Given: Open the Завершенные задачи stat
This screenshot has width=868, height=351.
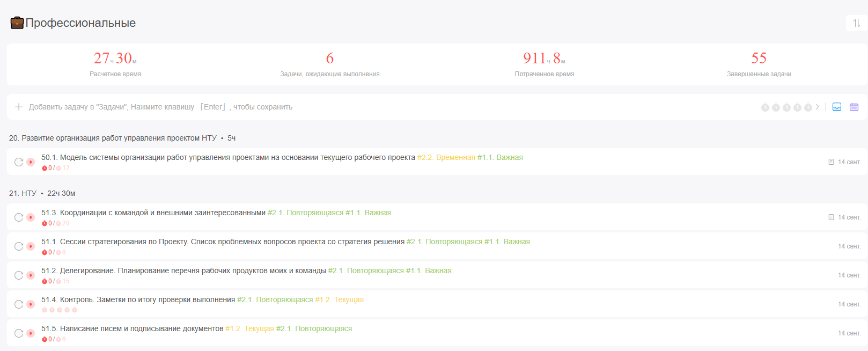Looking at the screenshot, I should click(x=759, y=64).
